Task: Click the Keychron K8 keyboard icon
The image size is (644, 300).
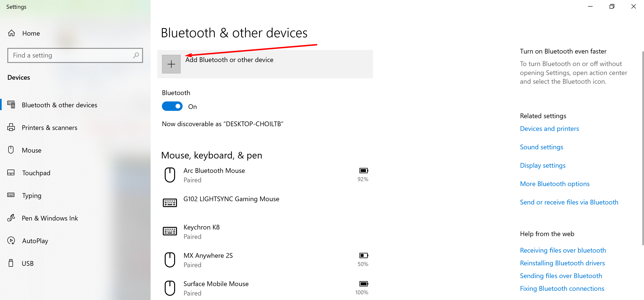Action: [x=170, y=231]
